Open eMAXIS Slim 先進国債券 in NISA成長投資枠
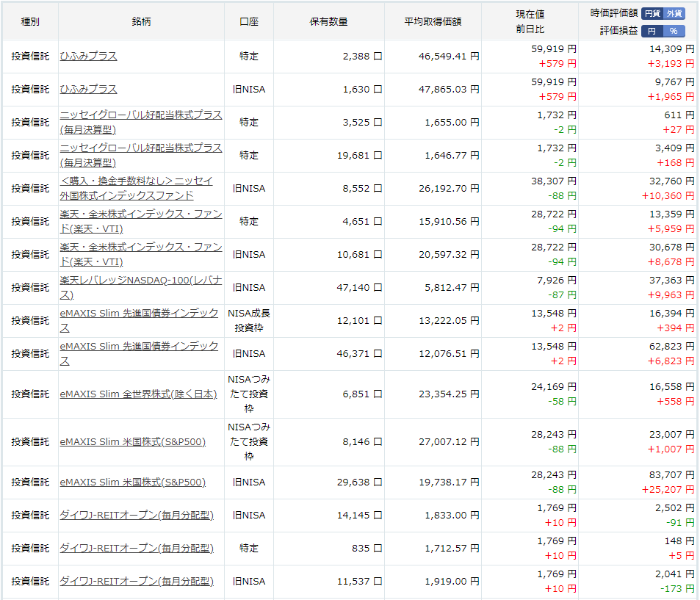 [140, 320]
